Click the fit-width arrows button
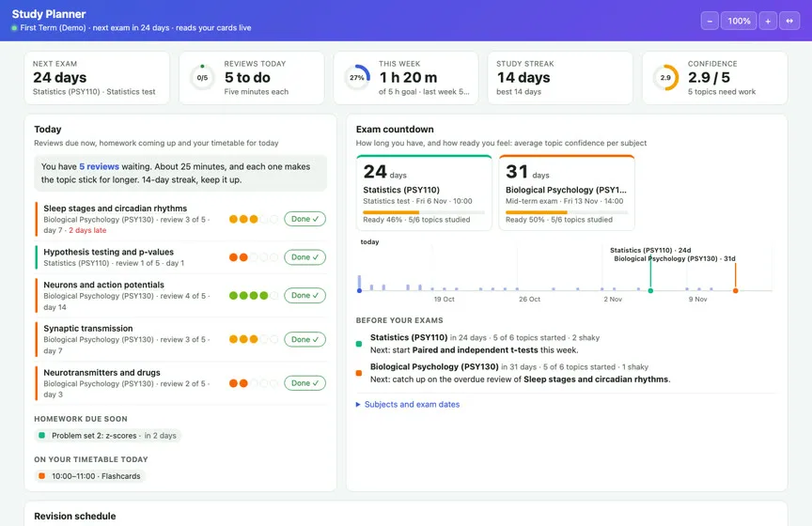This screenshot has height=526, width=812. coord(789,21)
